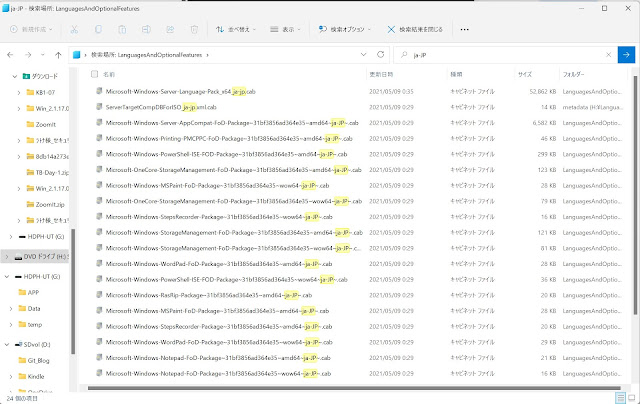Viewport: 640px width, 404px height.
Task: Click the Delete trash icon
Action: click(x=194, y=29)
